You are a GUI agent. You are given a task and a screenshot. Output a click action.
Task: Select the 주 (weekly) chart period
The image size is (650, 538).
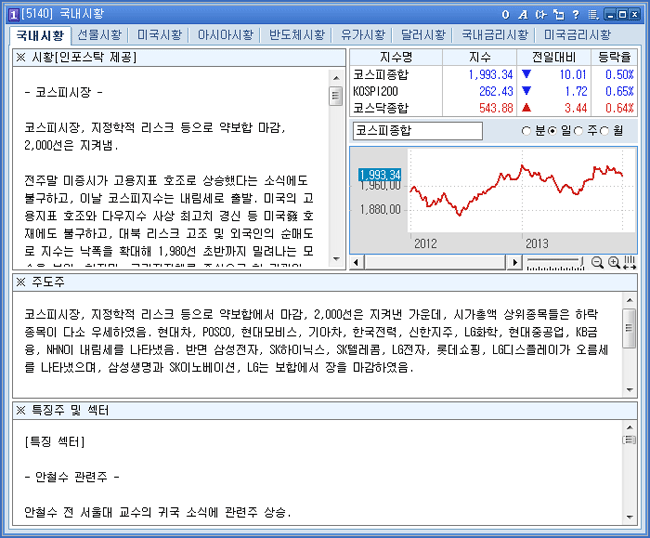578,131
